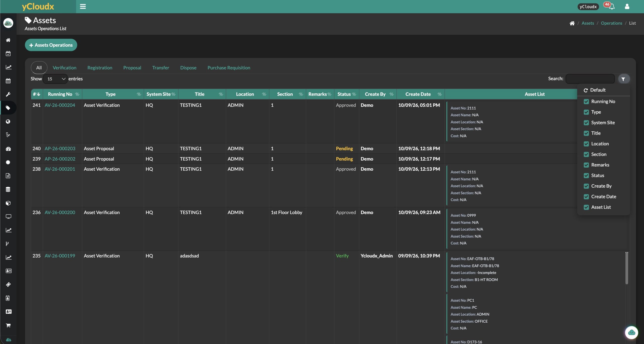Screen dimensions: 644x344
Task: Go to Home in the sidebar
Action: coord(8,40)
